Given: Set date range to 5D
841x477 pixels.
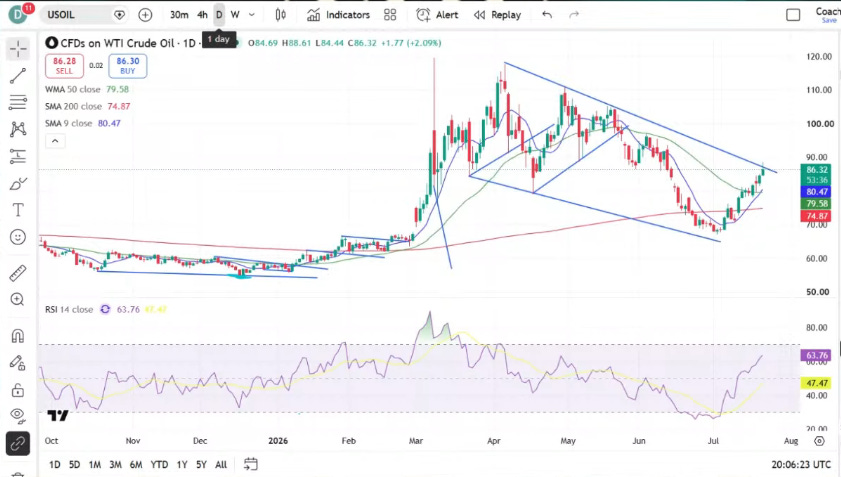Looking at the screenshot, I should point(75,465).
